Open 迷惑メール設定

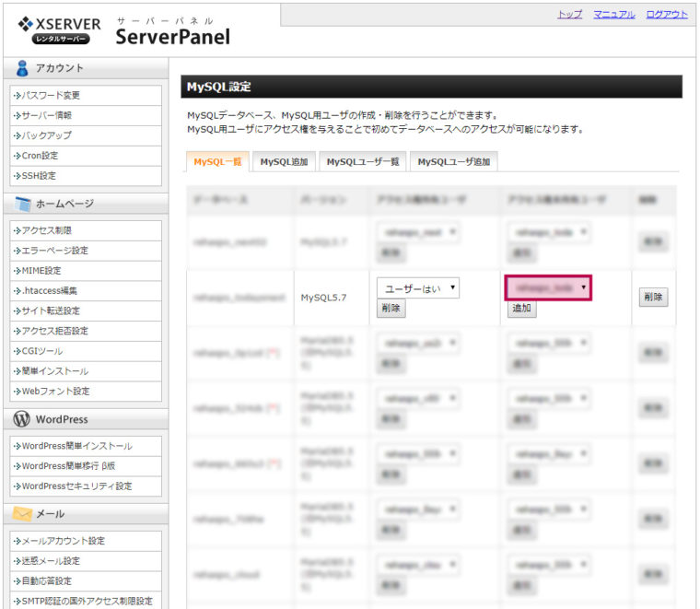coord(86,561)
